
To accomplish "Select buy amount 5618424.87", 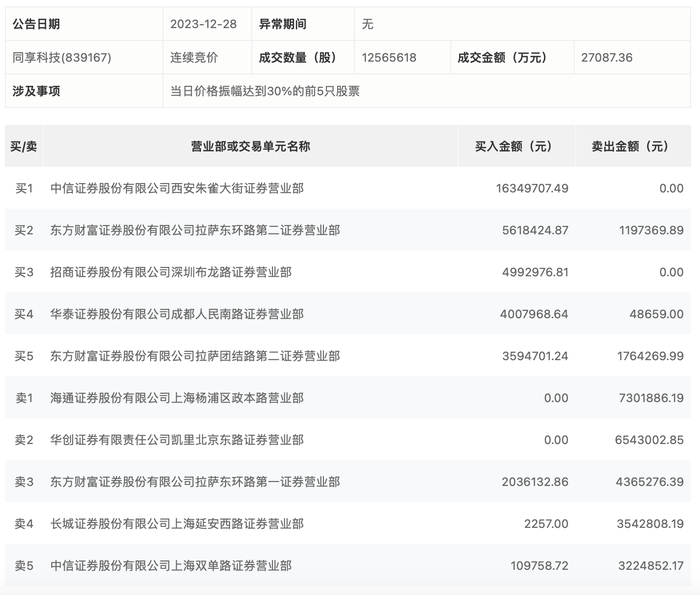I will pyautogui.click(x=535, y=230).
